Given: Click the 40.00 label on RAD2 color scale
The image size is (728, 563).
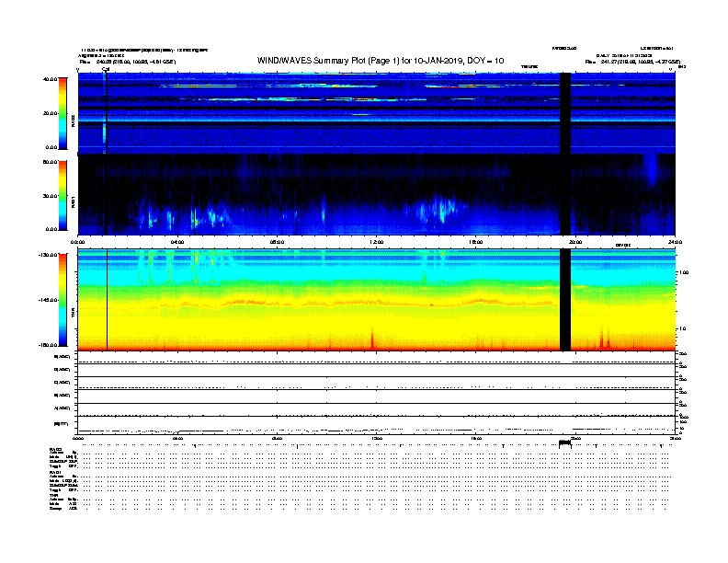Looking at the screenshot, I should click(x=51, y=79).
